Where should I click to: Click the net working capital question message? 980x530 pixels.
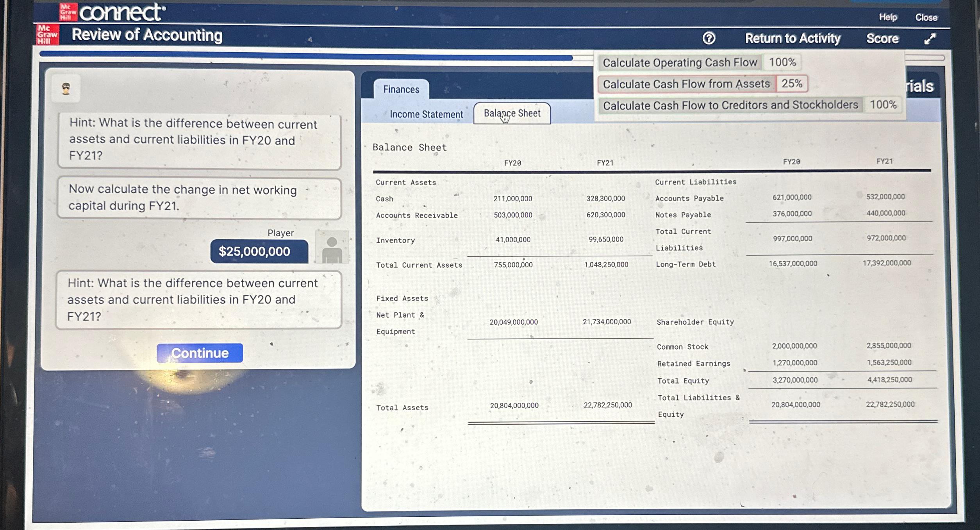coord(199,198)
